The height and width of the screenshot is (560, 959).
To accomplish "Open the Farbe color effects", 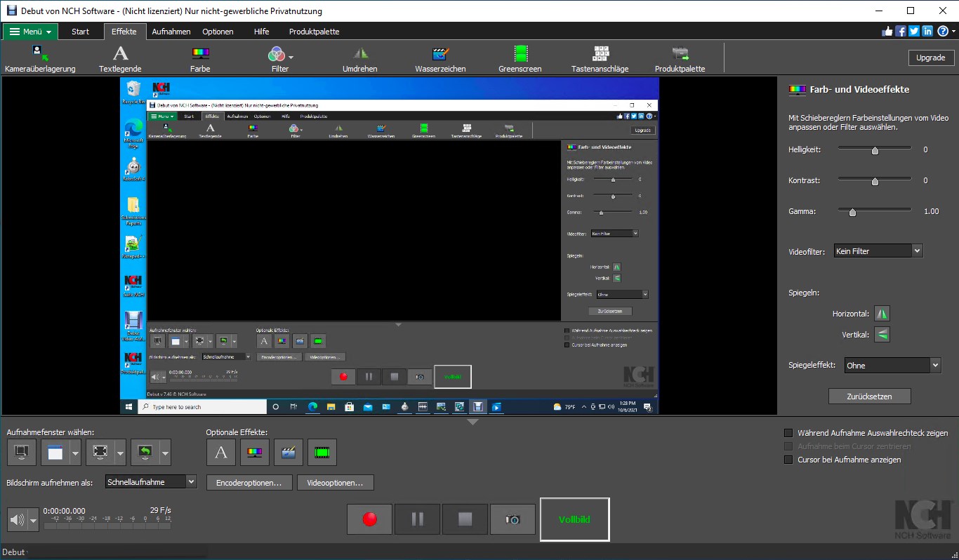I will click(x=200, y=58).
